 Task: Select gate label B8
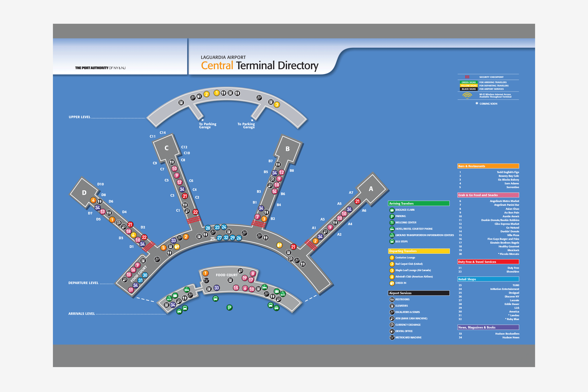[x=292, y=171]
